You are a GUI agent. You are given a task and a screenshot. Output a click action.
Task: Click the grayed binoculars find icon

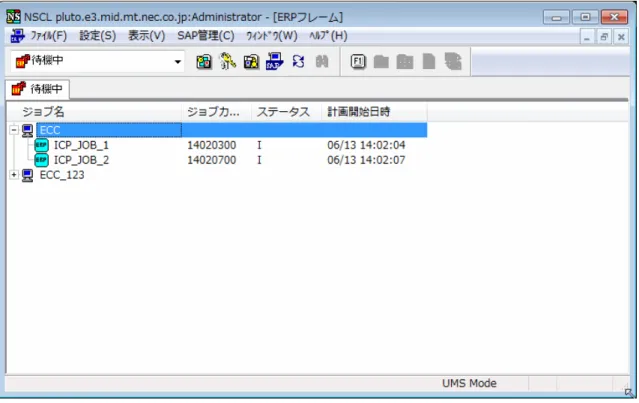[x=322, y=62]
